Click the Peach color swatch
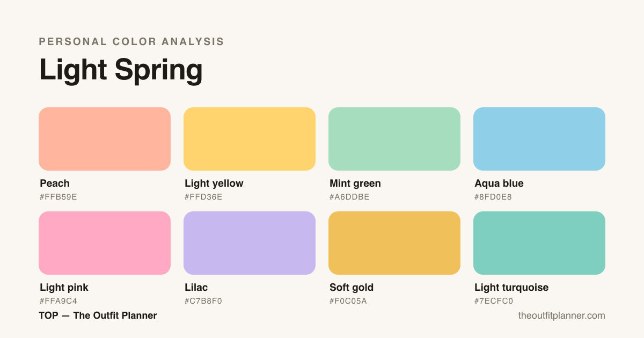 pyautogui.click(x=105, y=139)
